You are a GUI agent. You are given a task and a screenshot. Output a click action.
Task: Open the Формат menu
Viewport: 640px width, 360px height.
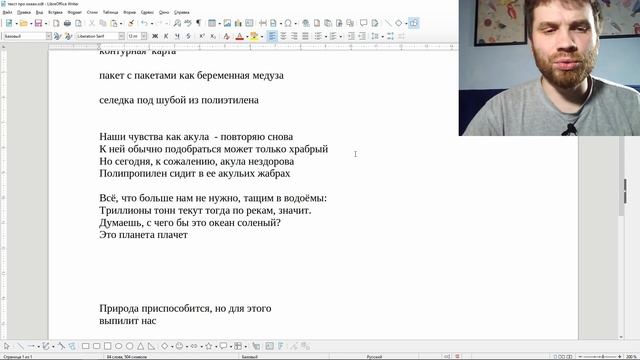coord(74,12)
